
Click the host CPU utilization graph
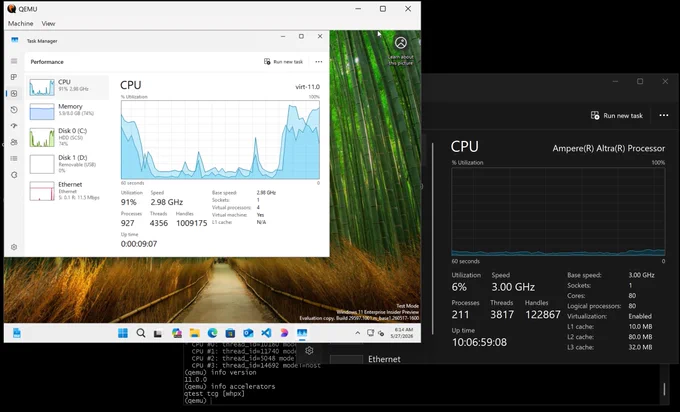pyautogui.click(x=558, y=212)
